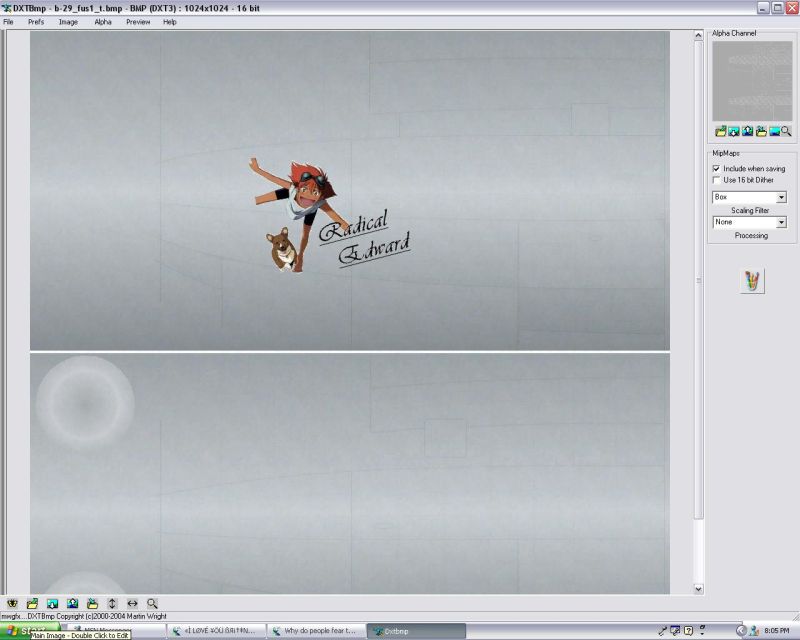Open the File menu
The width and height of the screenshot is (800, 640).
(8, 21)
